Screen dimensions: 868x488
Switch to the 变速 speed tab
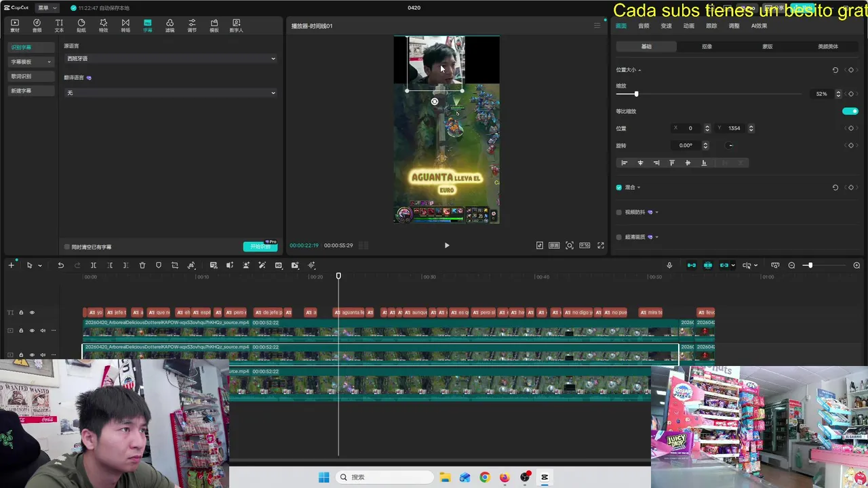click(x=666, y=26)
